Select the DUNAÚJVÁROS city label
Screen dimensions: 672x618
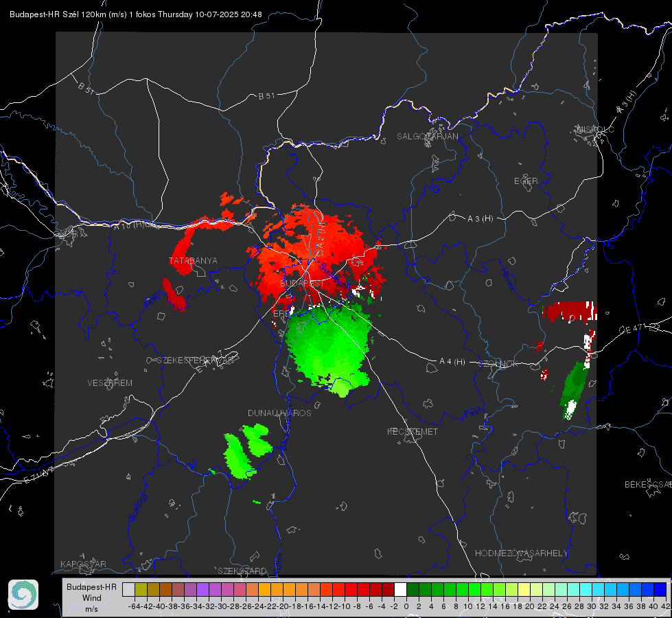tap(279, 413)
